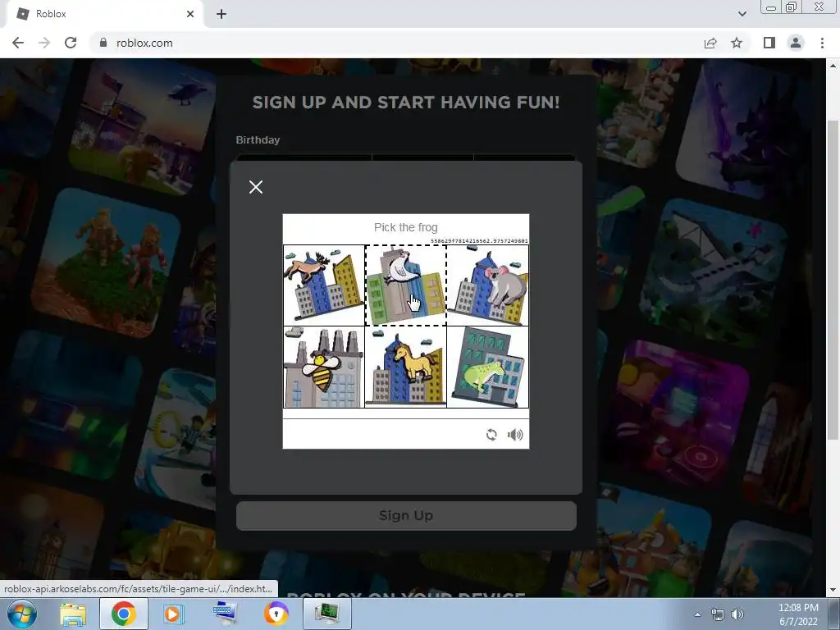This screenshot has width=840, height=630.
Task: Click the 'Pick the frog' instruction text
Action: [x=405, y=227]
